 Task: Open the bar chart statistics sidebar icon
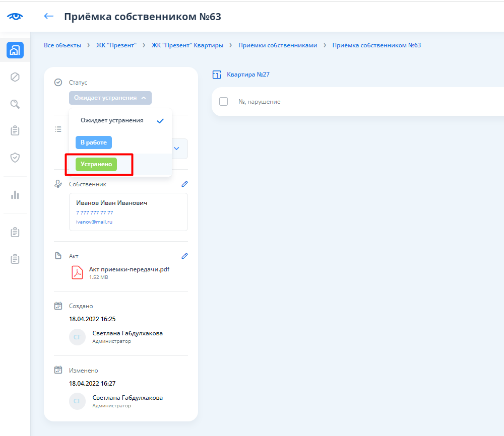click(x=15, y=195)
